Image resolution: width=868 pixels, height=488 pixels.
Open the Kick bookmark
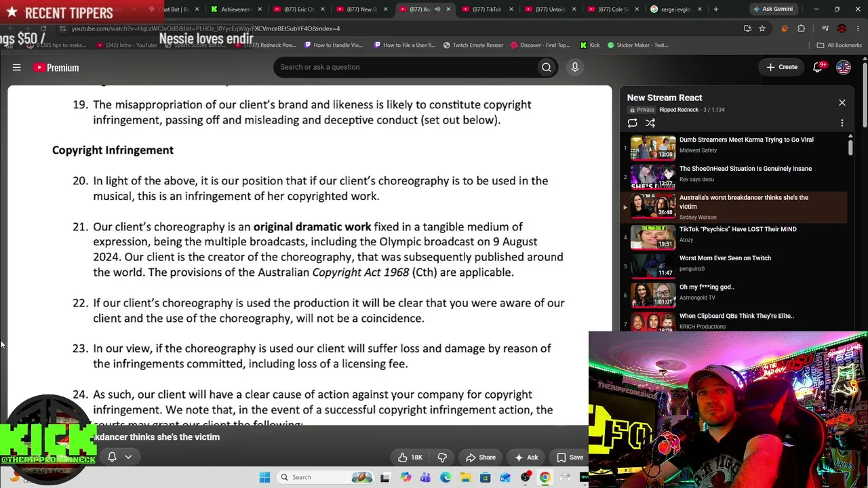pyautogui.click(x=590, y=45)
